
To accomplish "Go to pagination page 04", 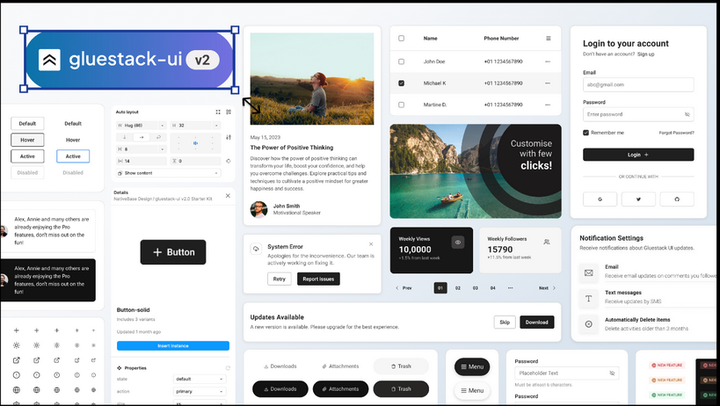I will point(493,288).
